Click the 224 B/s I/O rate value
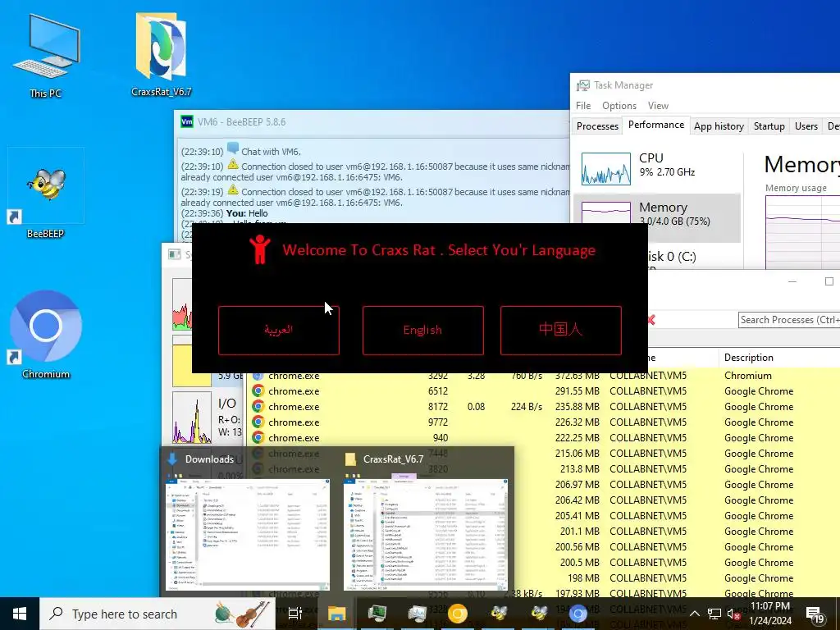 click(x=526, y=407)
